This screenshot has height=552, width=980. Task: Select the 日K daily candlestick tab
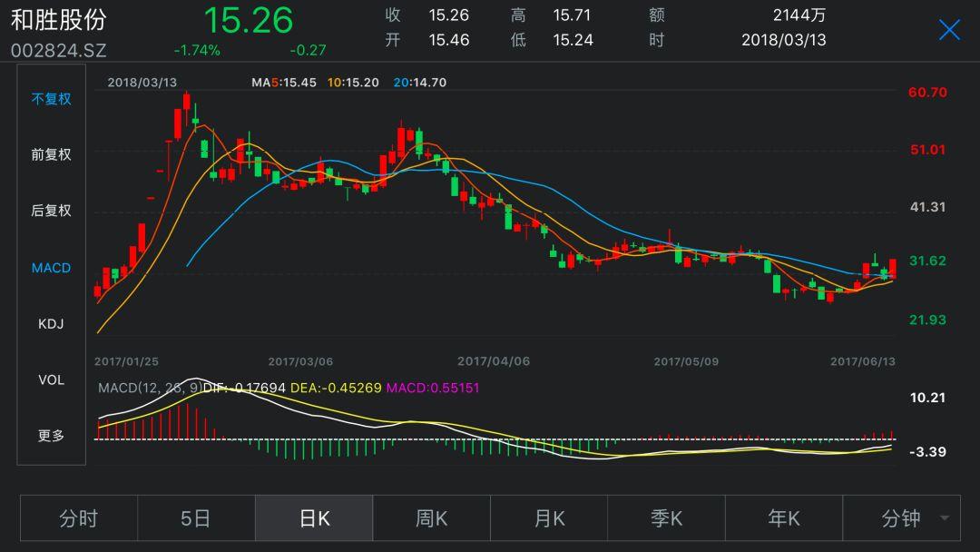tap(314, 518)
